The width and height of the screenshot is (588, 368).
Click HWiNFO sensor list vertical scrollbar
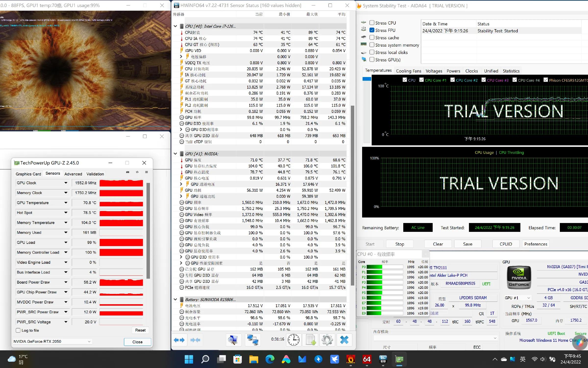click(352, 196)
